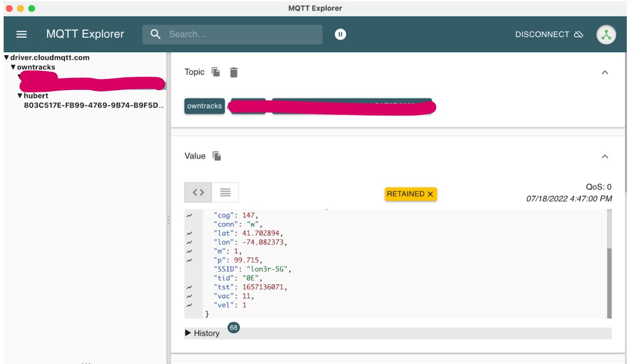Viewport: 633px width, 364px height.
Task: Click the 68 history count badge
Action: click(x=233, y=328)
